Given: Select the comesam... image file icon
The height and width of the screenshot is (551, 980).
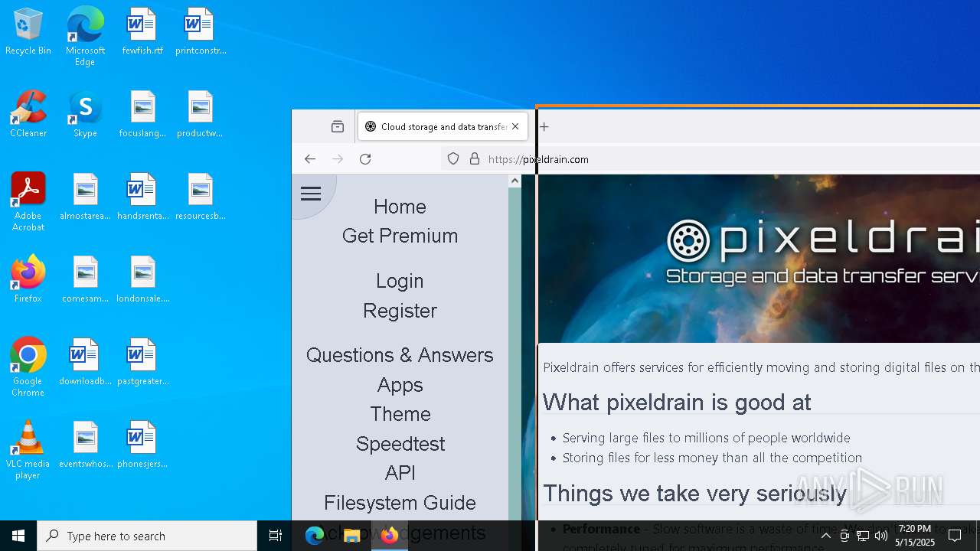Looking at the screenshot, I should click(85, 280).
